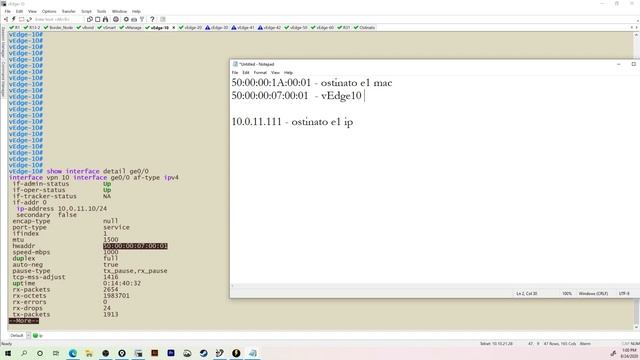Click the filter funnel icon in toolbar

click(142, 19)
